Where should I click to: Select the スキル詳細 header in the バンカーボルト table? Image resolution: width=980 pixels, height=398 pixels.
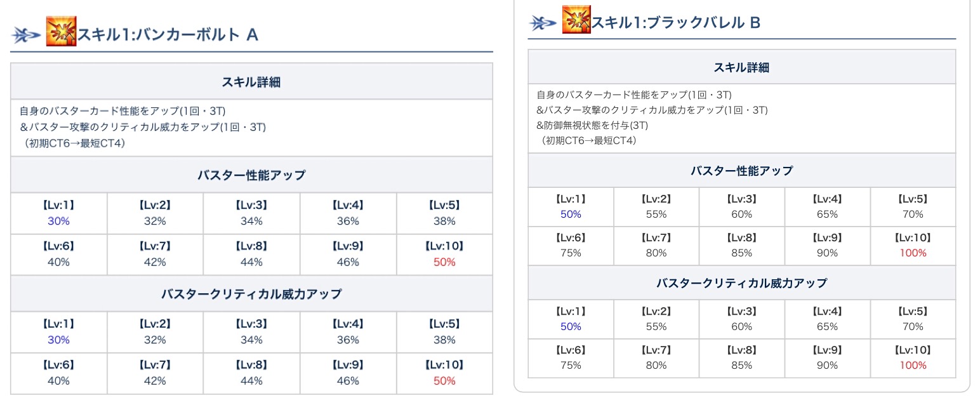pos(251,81)
